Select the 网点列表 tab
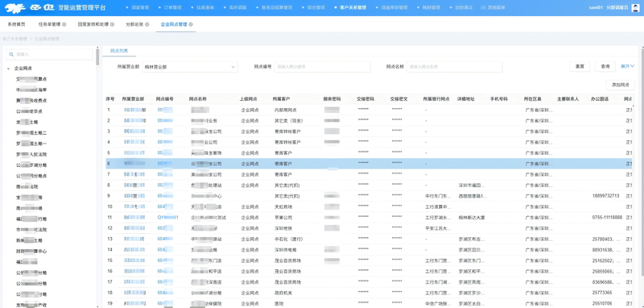Image resolution: width=644 pixels, height=308 pixels. (x=119, y=51)
